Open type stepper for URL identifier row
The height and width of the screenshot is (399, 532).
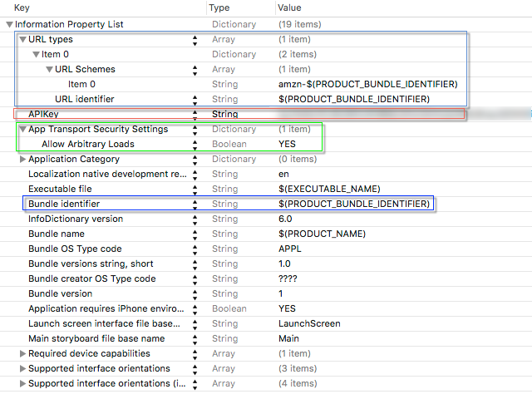tap(195, 100)
